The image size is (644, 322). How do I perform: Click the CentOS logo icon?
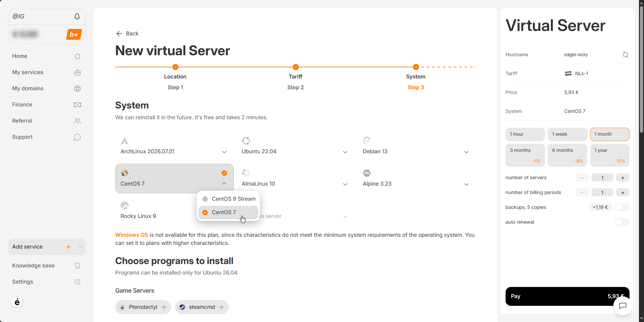coord(125,173)
